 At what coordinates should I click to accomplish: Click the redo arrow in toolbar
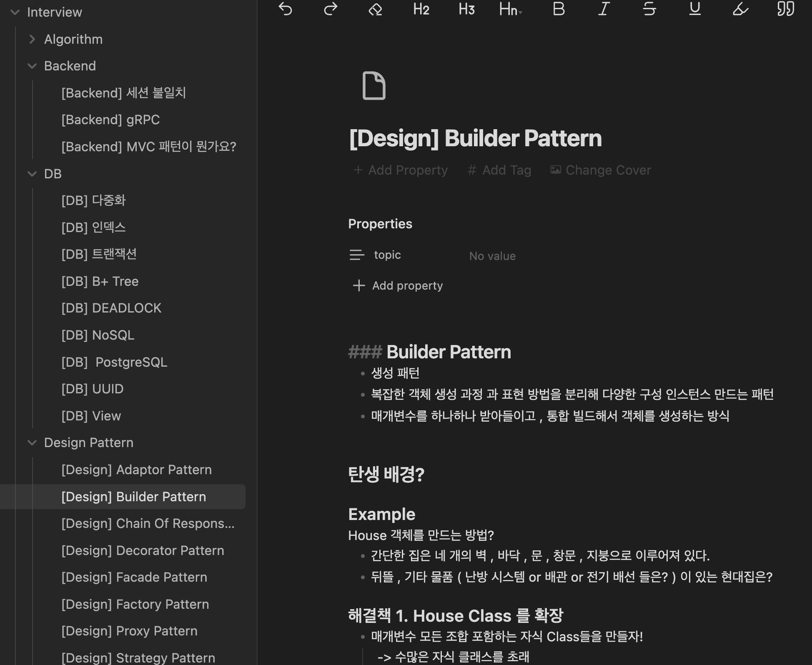tap(331, 9)
